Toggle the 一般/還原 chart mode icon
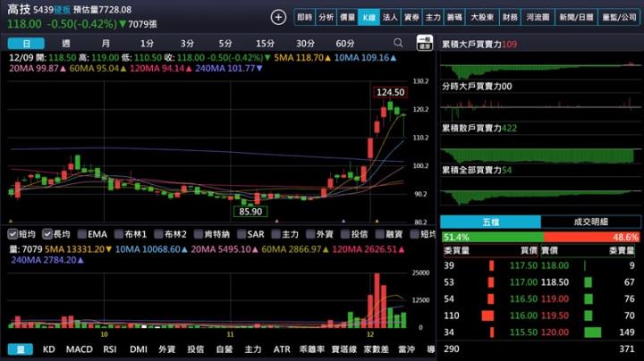Viewport: 644px width, 361px height. click(x=426, y=43)
